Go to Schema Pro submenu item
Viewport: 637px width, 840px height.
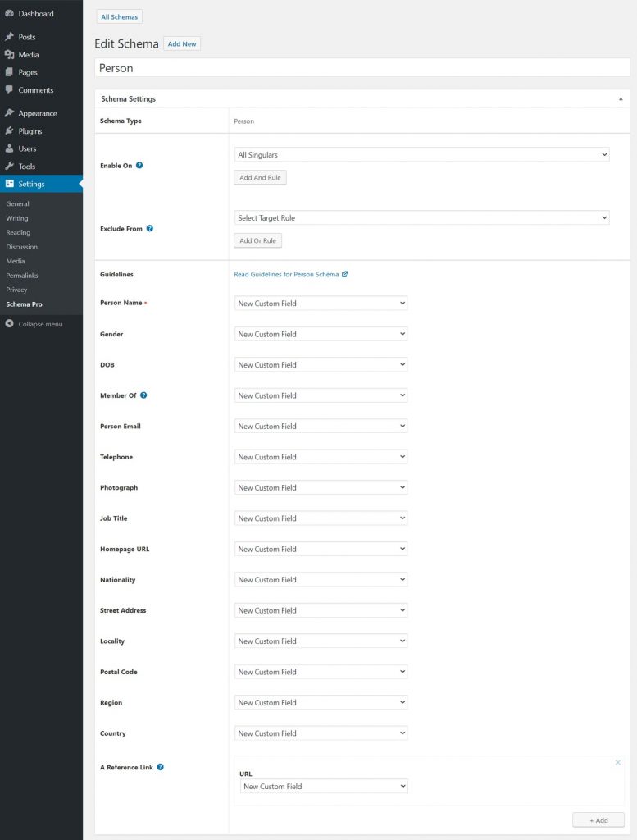24,304
